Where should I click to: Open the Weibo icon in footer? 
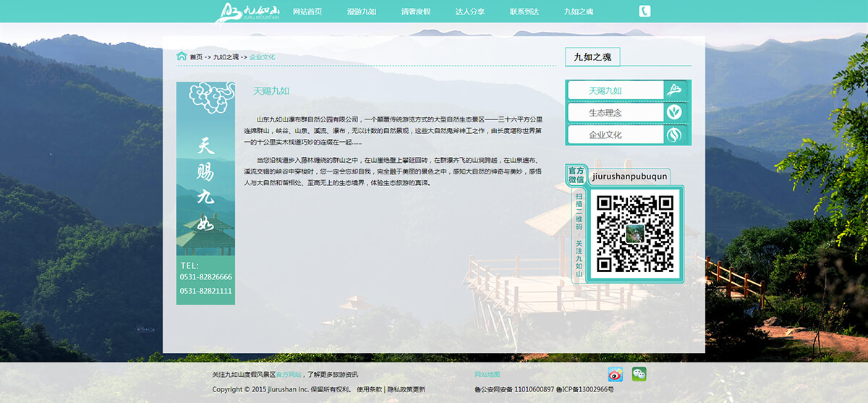point(615,374)
